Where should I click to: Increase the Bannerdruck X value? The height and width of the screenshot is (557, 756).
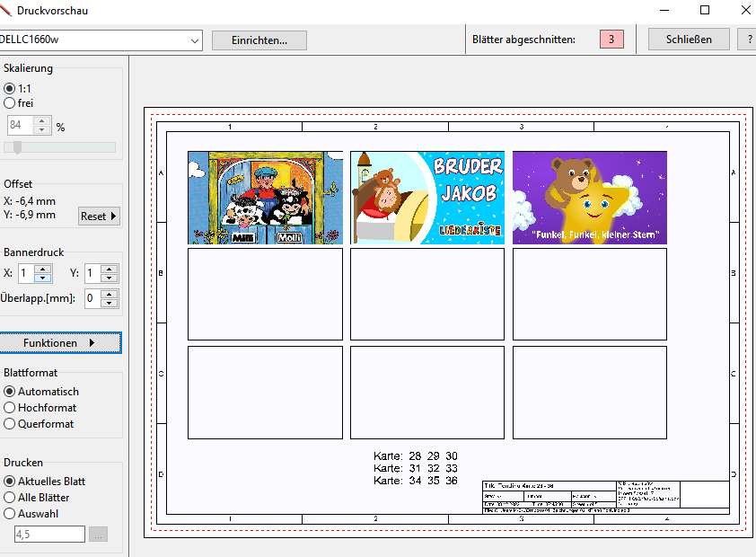pyautogui.click(x=43, y=269)
